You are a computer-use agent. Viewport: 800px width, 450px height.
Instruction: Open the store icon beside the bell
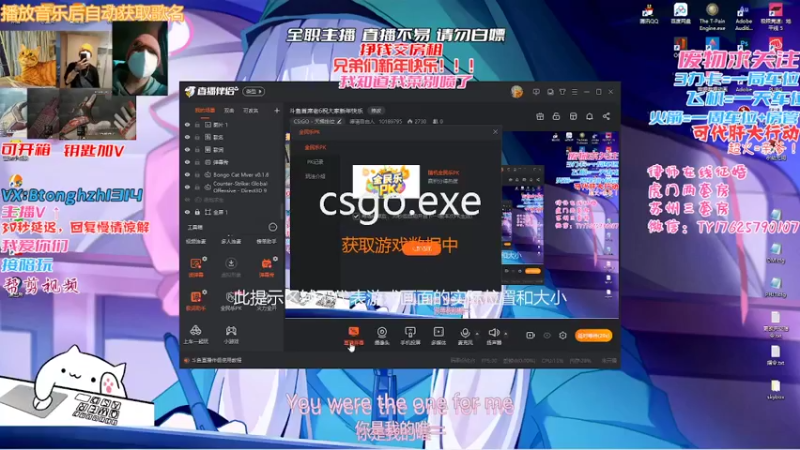point(573,116)
